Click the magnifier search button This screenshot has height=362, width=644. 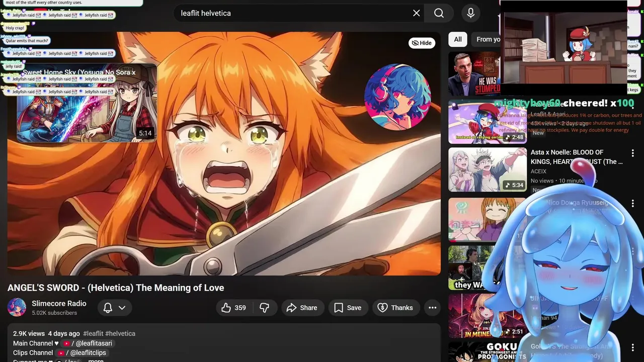[x=439, y=13]
